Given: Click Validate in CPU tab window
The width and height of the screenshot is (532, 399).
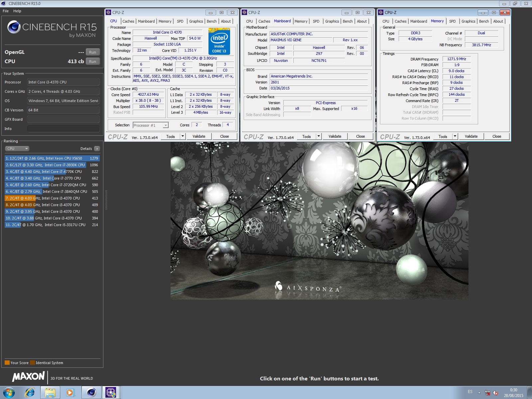Looking at the screenshot, I should (x=199, y=136).
